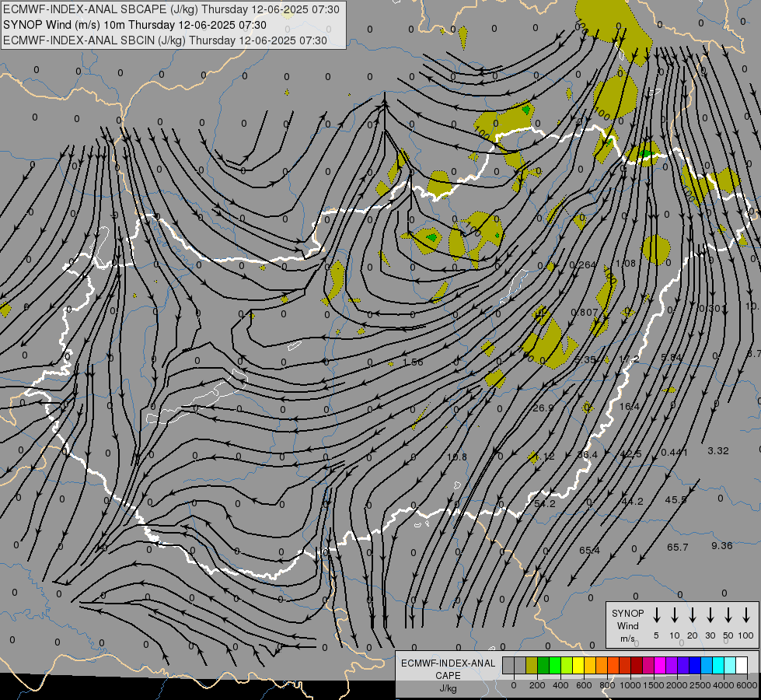
Task: Click the 65.7 value on the map
Action: pos(678,548)
